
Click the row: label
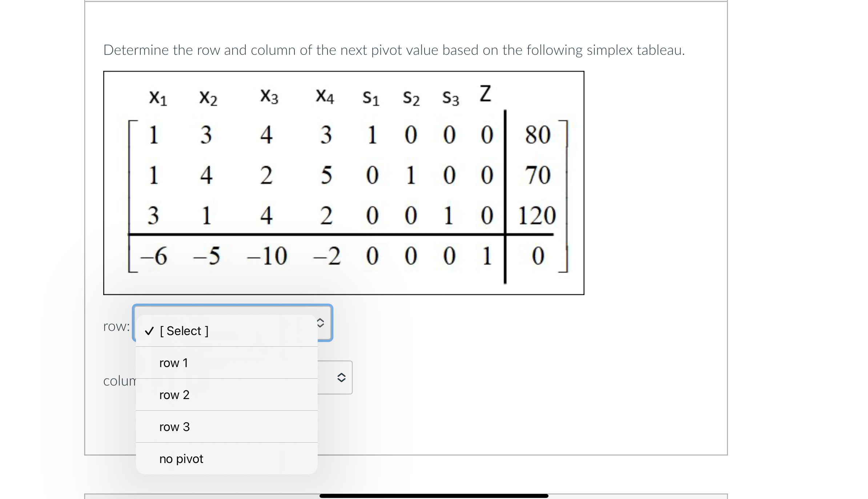coord(116,327)
